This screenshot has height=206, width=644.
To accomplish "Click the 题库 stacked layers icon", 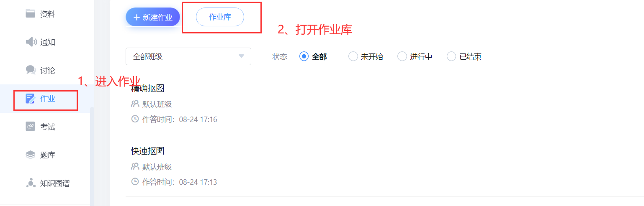I will click(31, 155).
